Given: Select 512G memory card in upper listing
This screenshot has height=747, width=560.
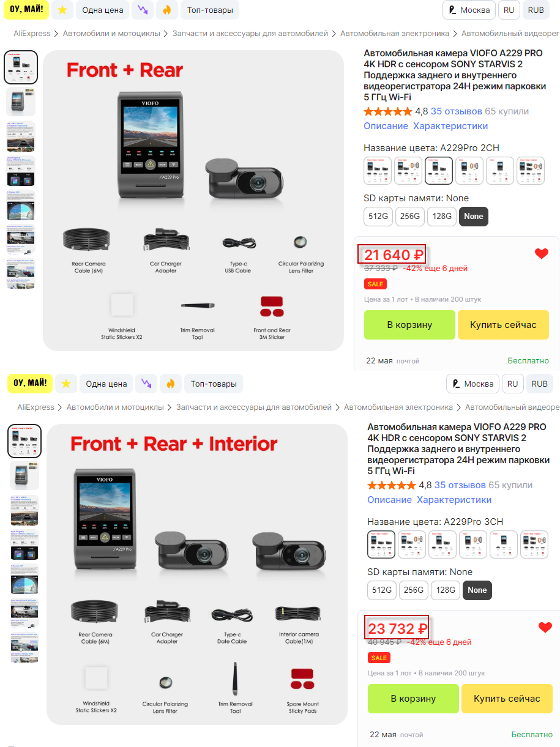Looking at the screenshot, I should (x=378, y=217).
